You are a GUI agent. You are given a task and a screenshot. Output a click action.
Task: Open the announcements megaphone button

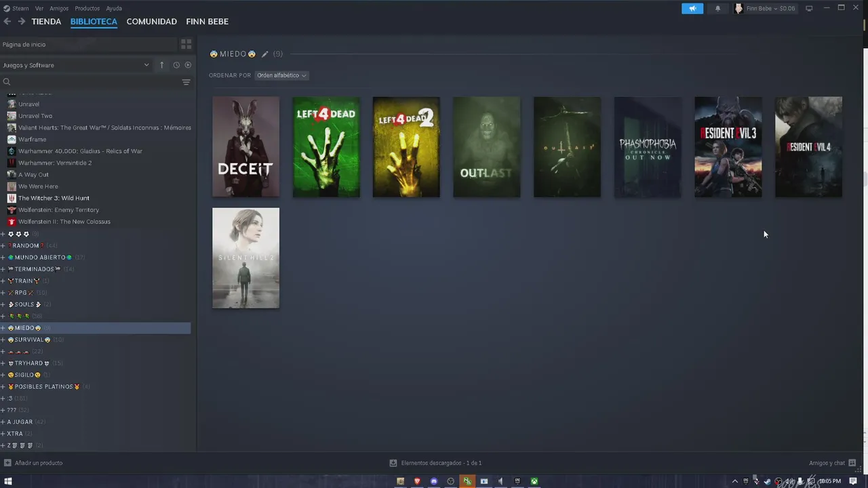coord(692,8)
